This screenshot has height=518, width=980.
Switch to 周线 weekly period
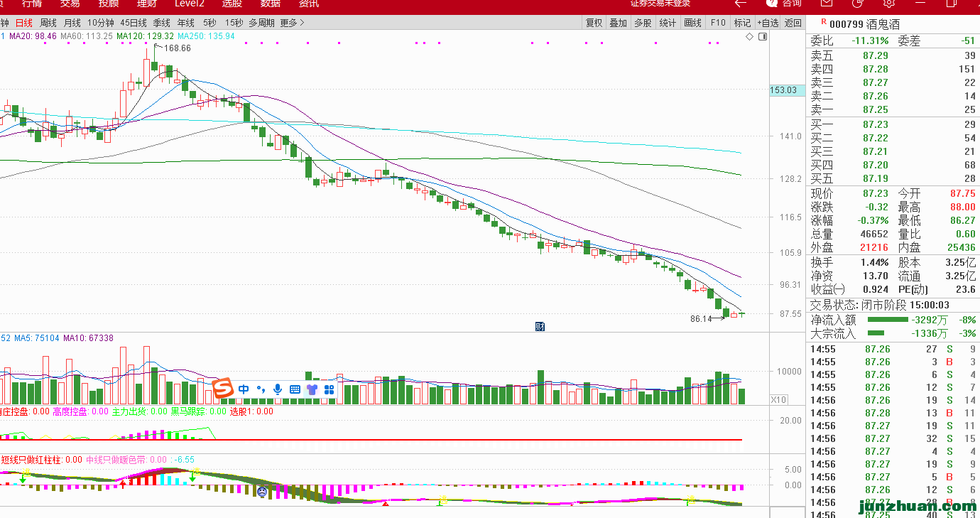click(x=48, y=23)
